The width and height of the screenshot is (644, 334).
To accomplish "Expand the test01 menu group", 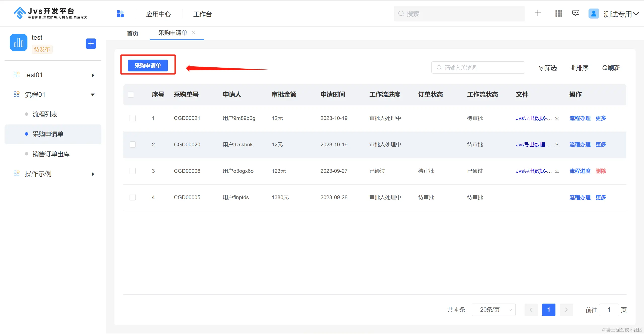I will tap(93, 75).
